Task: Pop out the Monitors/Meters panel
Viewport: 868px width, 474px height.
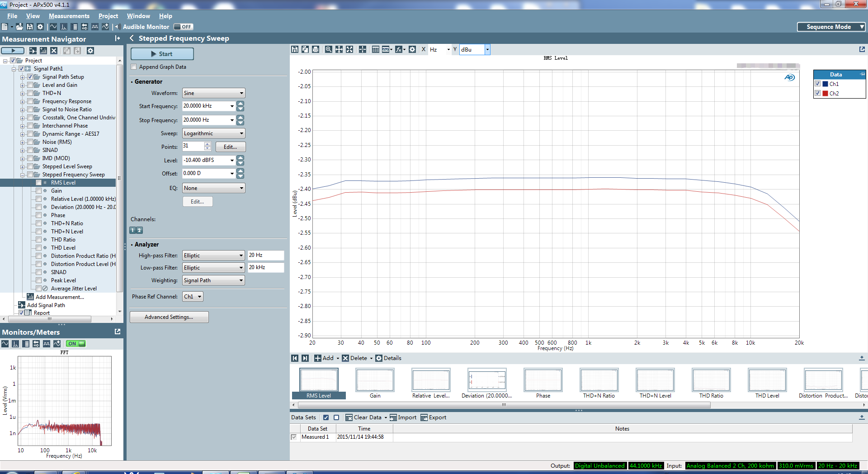Action: [118, 332]
